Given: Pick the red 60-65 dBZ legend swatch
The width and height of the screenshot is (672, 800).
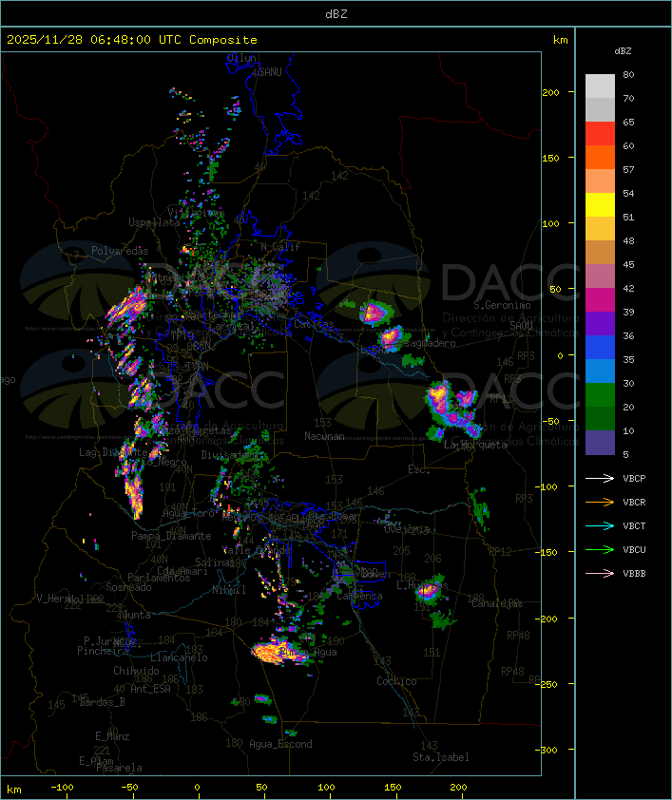Looking at the screenshot, I should [600, 134].
